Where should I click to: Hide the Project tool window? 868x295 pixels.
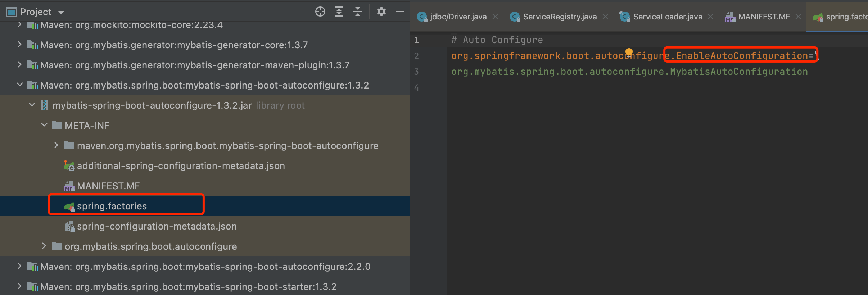pos(400,12)
